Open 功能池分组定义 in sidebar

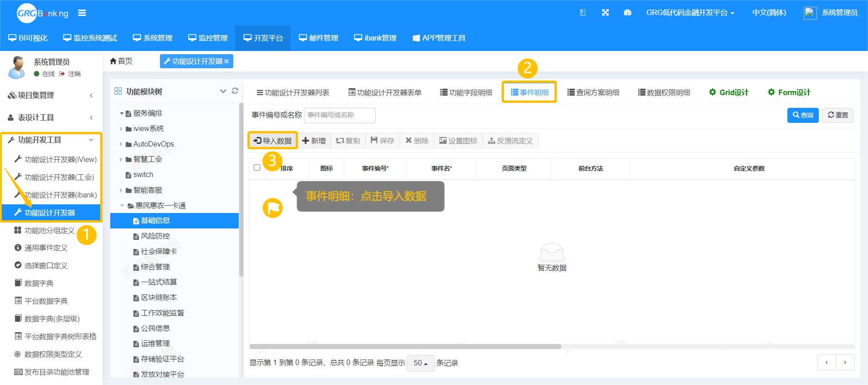49,230
